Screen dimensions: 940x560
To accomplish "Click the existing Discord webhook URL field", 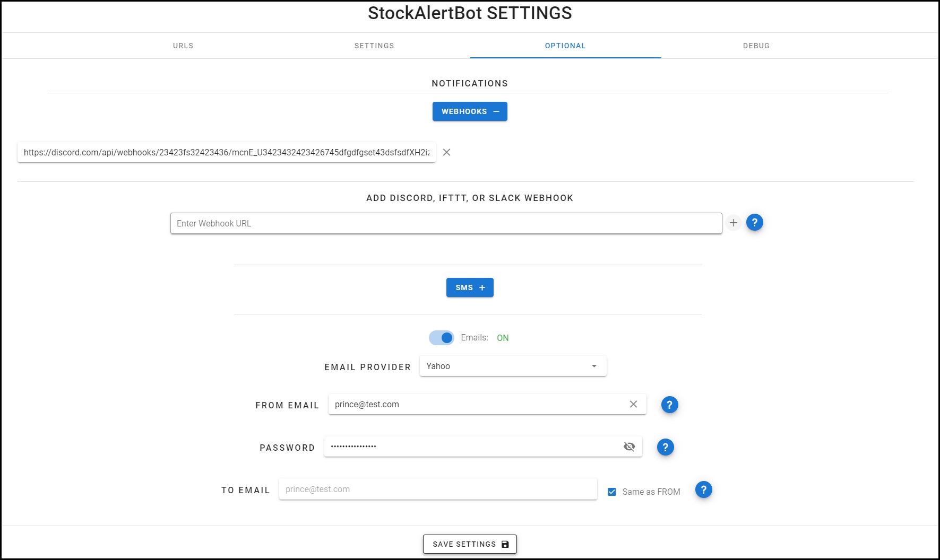I will coord(226,153).
